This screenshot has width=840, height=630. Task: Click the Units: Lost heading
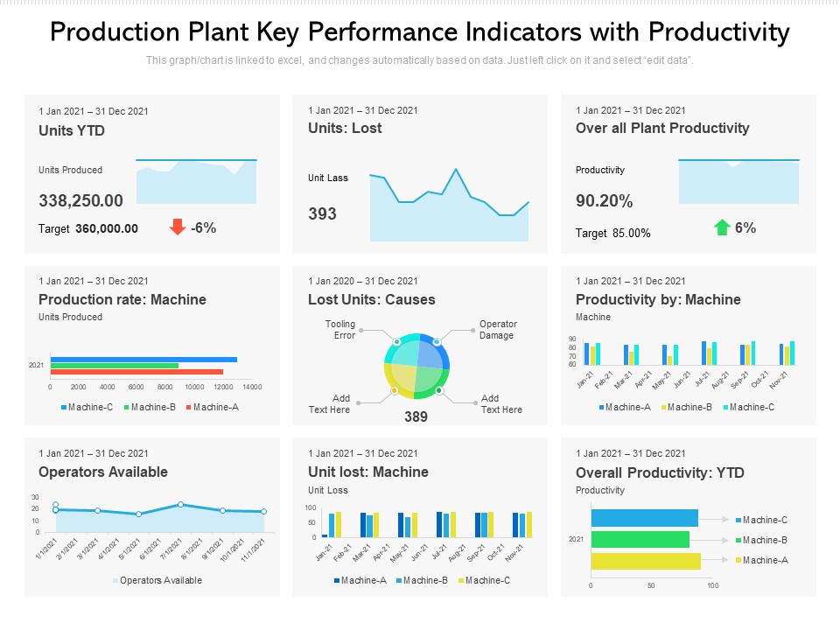coord(345,128)
